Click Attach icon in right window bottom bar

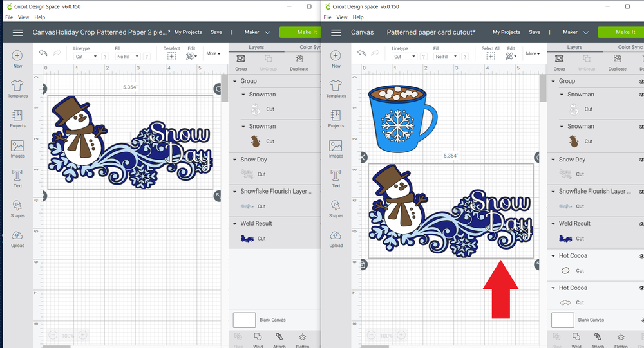(598, 337)
